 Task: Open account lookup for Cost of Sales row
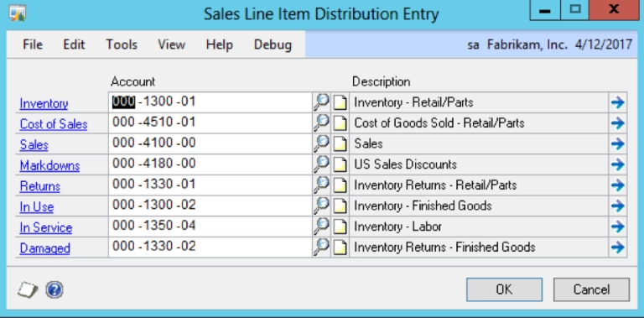tap(322, 123)
